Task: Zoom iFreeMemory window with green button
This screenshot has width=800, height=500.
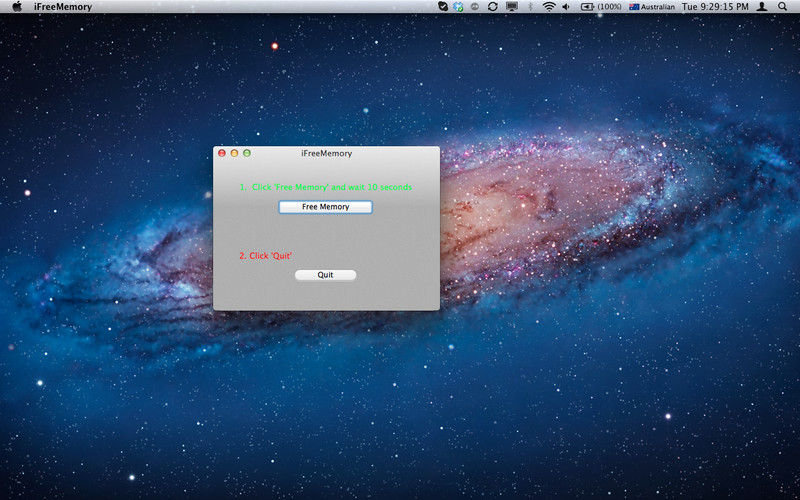Action: pyautogui.click(x=247, y=153)
